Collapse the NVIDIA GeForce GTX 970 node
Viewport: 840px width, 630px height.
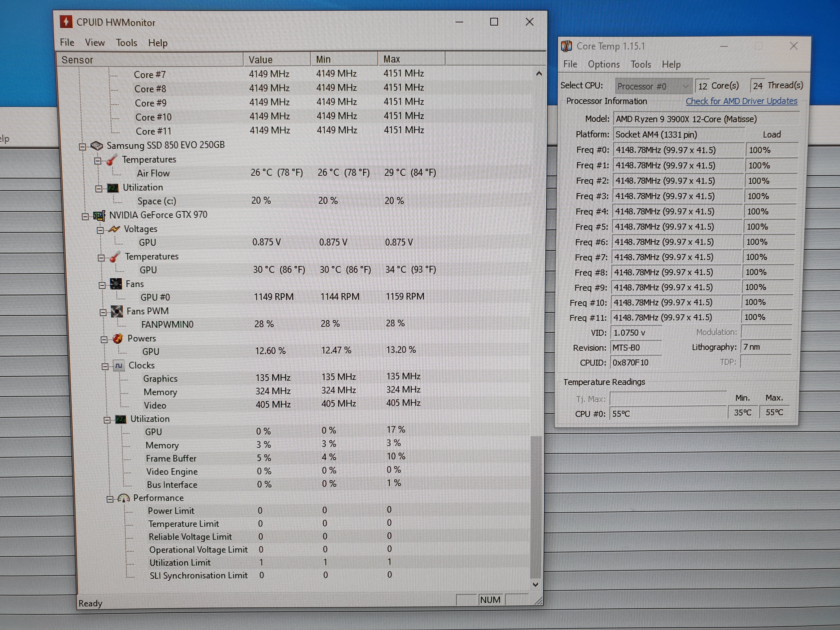coord(85,217)
